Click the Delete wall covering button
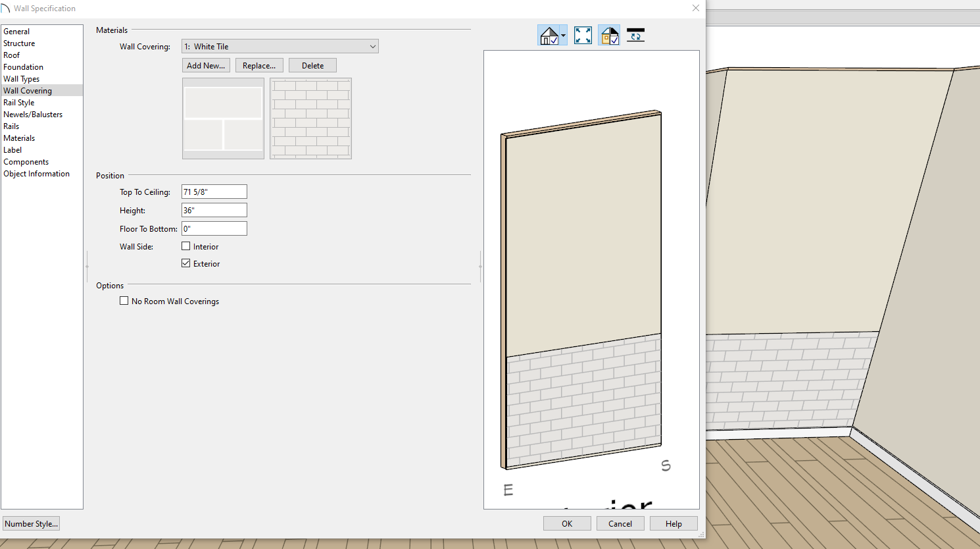 tap(312, 66)
